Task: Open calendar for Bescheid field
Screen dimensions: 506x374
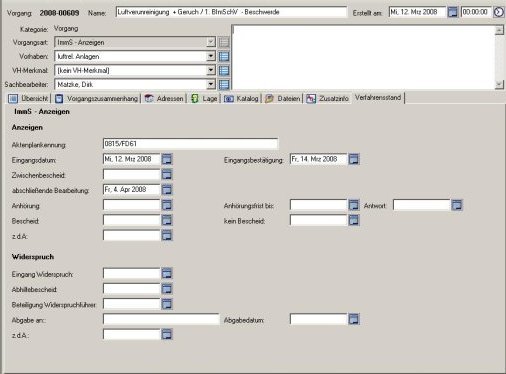Action: click(x=167, y=220)
